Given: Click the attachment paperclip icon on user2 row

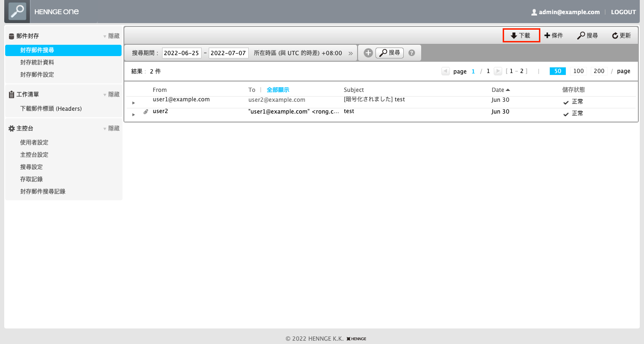Looking at the screenshot, I should 146,112.
